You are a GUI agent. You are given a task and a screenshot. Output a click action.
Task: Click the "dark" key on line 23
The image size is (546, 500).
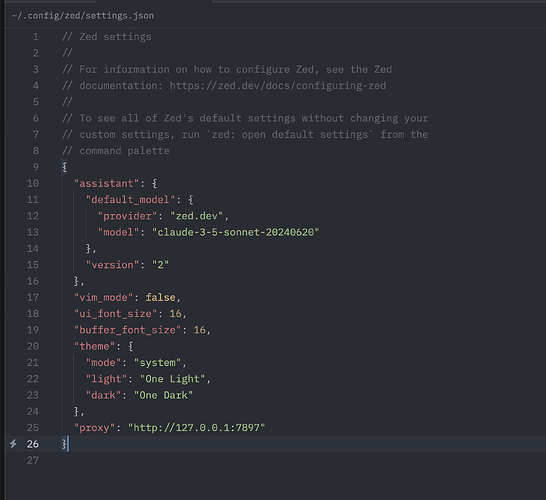coord(103,395)
